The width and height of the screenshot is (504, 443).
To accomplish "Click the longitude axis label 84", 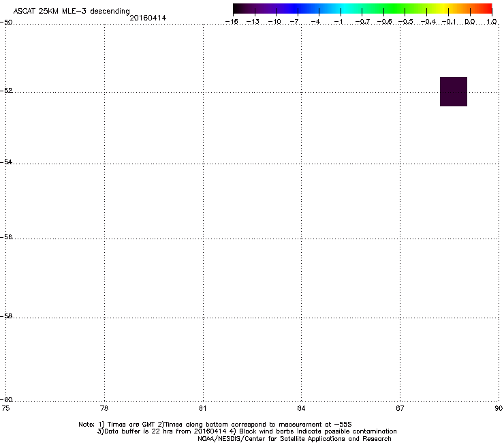I will coord(301,408).
